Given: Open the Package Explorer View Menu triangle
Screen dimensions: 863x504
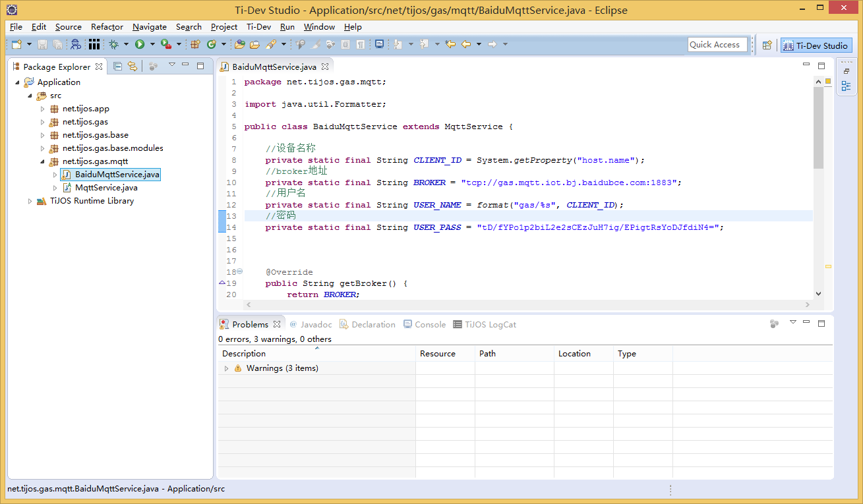Looking at the screenshot, I should pyautogui.click(x=171, y=65).
